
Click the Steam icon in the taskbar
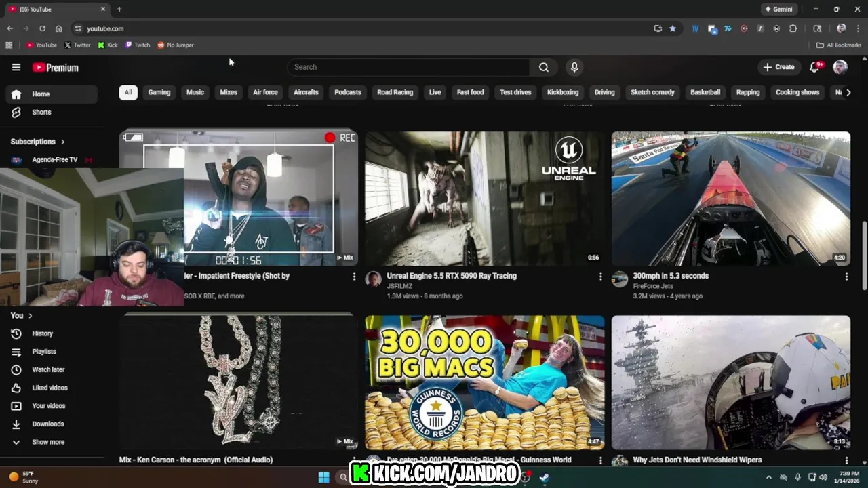coord(544,477)
